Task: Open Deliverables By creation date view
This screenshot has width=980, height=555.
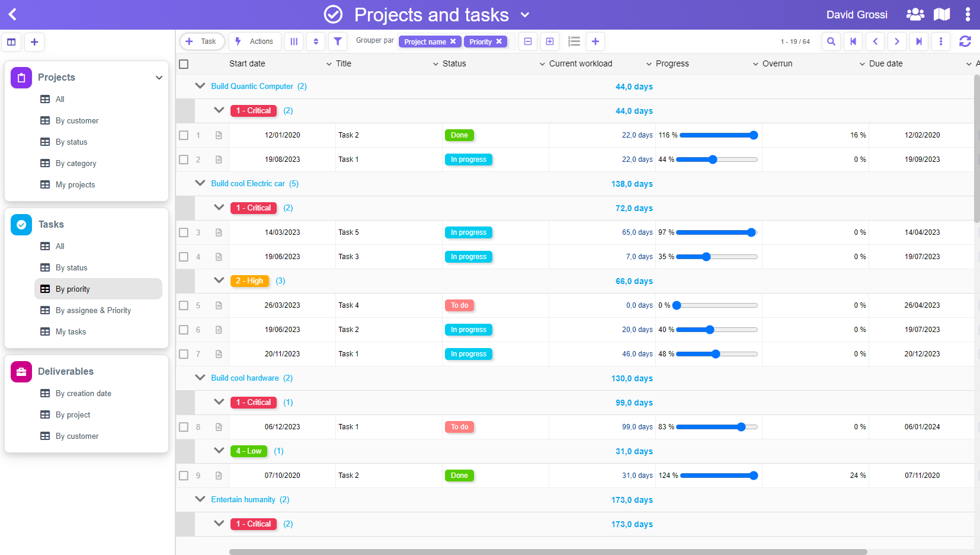Action: (x=83, y=393)
